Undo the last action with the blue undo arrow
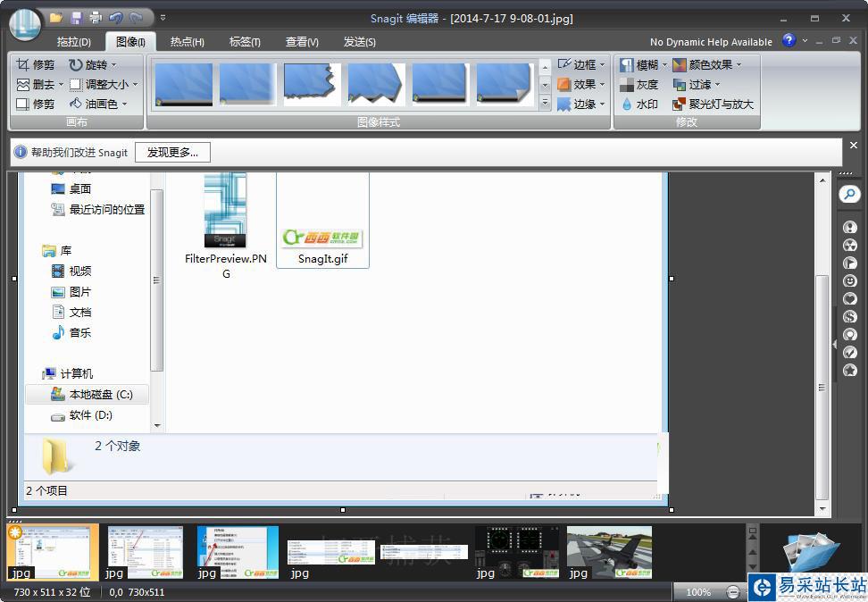The width and height of the screenshot is (868, 602). pyautogui.click(x=116, y=18)
